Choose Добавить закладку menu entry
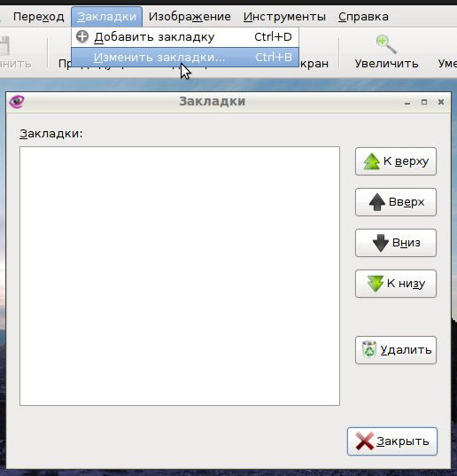The height and width of the screenshot is (476, 457). [185, 37]
